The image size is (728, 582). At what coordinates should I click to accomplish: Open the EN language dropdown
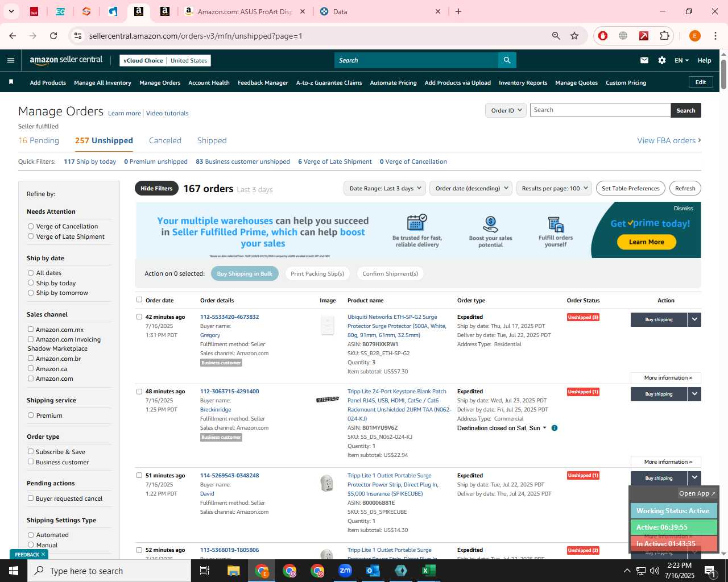click(x=681, y=60)
